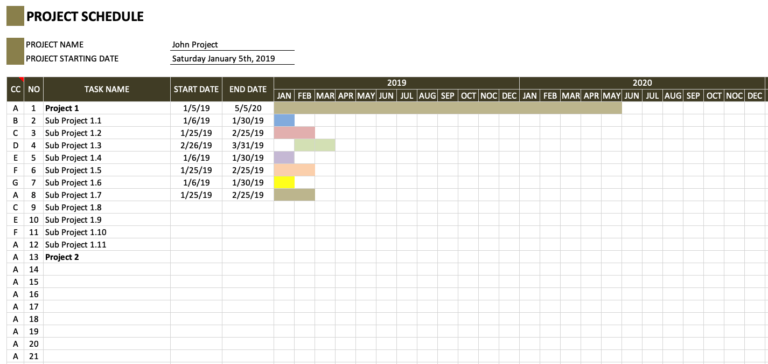
Task: Click the start date 2/26/19 cell
Action: pos(196,146)
